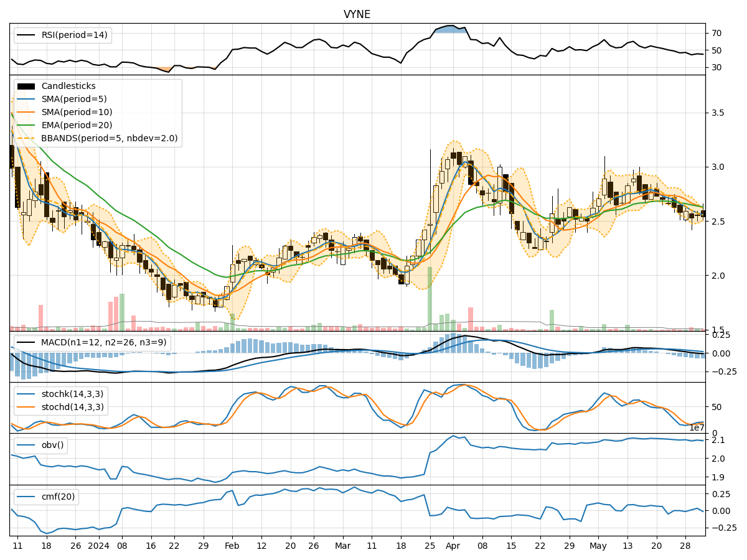Viewport: 747px width, 560px height.
Task: Click the tallest green volume bar
Action: (430, 299)
